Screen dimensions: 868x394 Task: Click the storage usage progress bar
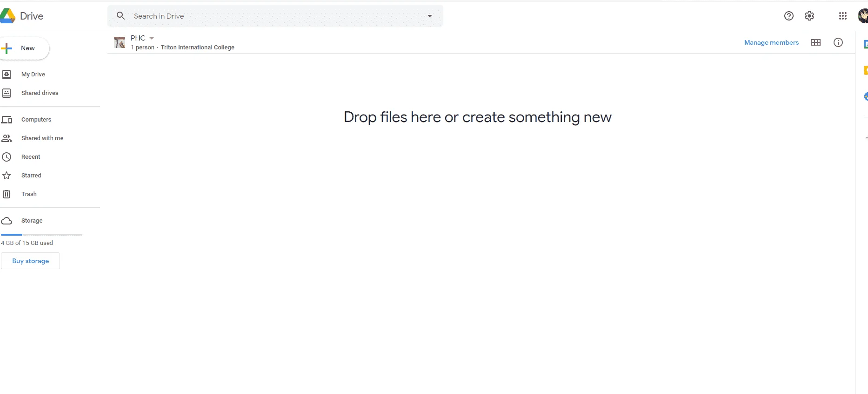41,234
